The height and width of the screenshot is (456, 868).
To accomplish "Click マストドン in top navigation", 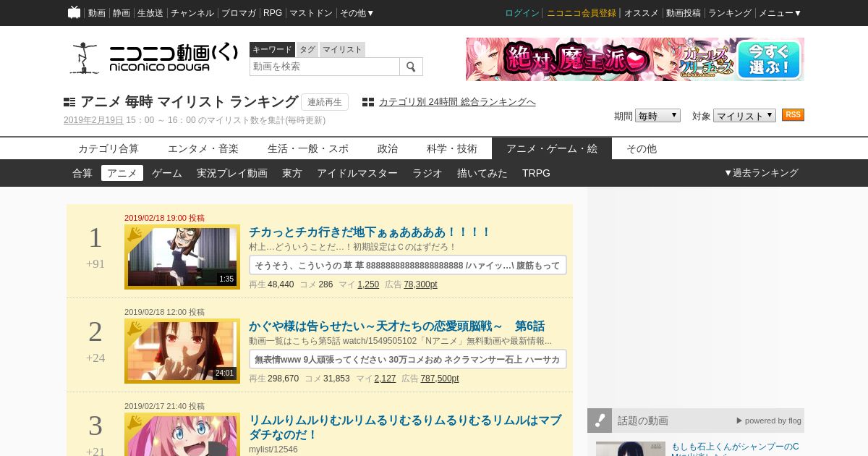I will [311, 13].
